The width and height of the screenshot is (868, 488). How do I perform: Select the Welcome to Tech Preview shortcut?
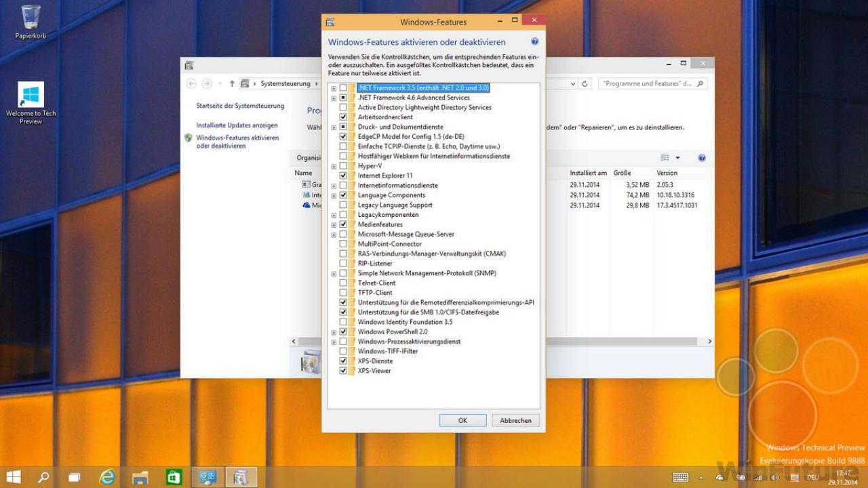coord(31,103)
